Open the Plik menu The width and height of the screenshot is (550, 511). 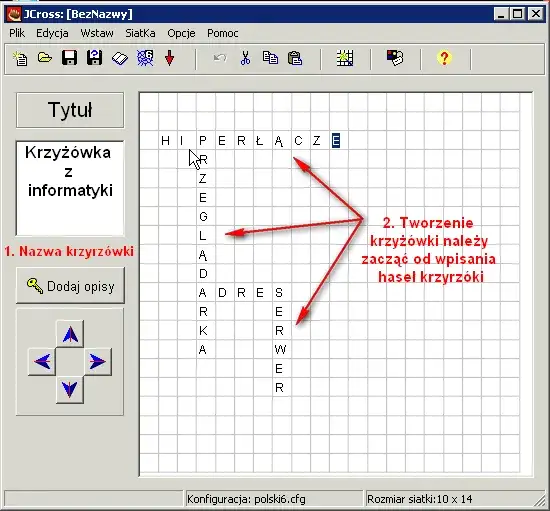(17, 33)
